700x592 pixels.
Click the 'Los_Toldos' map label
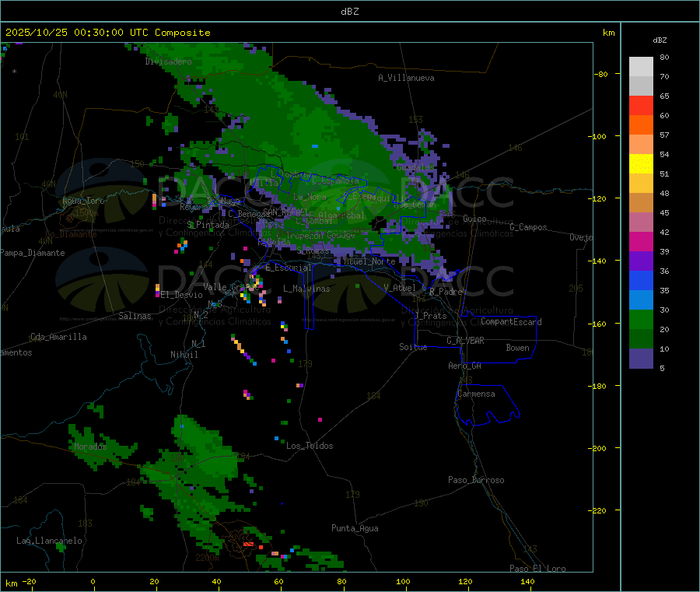click(310, 446)
